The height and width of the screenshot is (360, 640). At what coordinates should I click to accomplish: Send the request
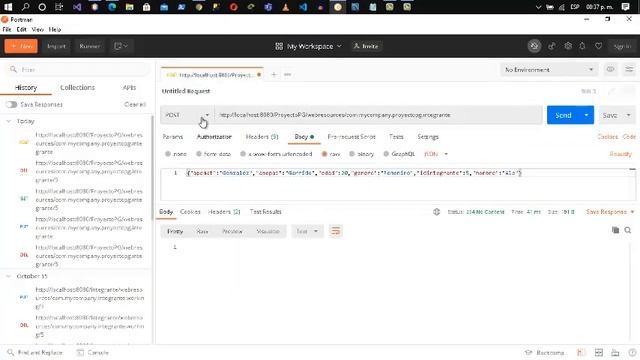pyautogui.click(x=563, y=115)
